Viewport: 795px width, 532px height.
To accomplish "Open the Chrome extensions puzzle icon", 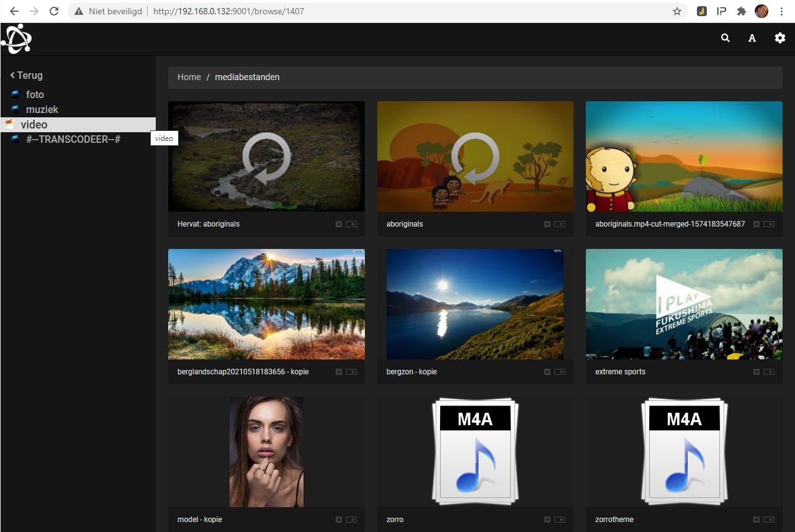I will coord(741,11).
